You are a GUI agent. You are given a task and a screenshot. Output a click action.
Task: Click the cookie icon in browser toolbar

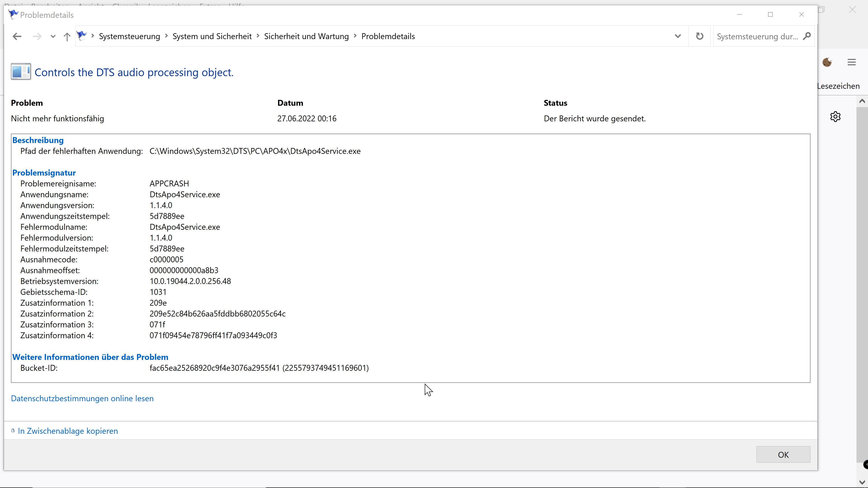click(x=827, y=62)
